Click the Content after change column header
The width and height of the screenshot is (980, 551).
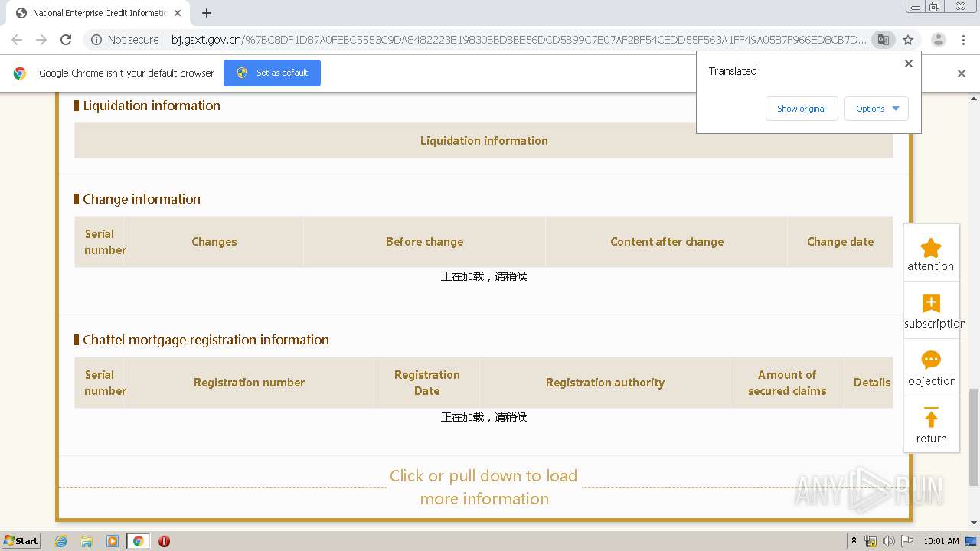667,242
